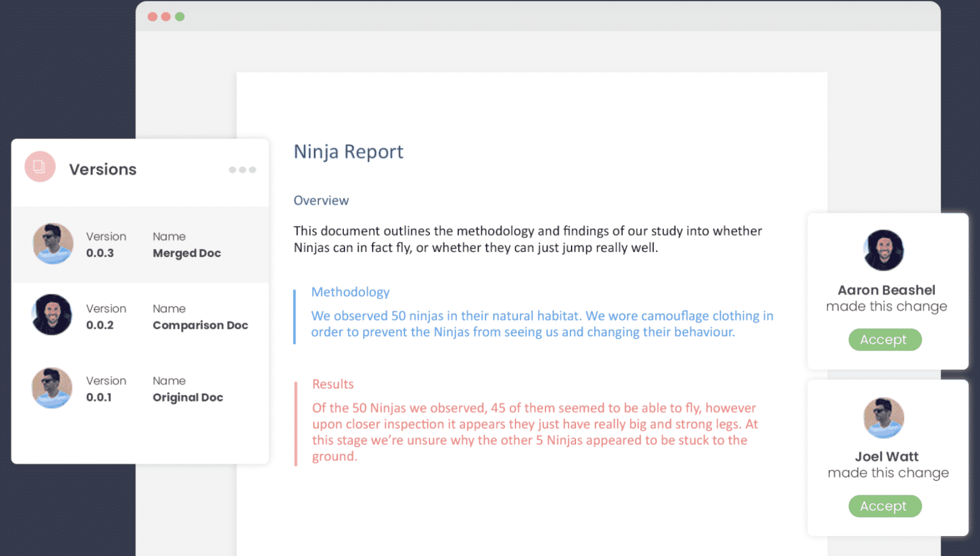Click the Ninja Report document title
The height and width of the screenshot is (556, 980).
[348, 152]
